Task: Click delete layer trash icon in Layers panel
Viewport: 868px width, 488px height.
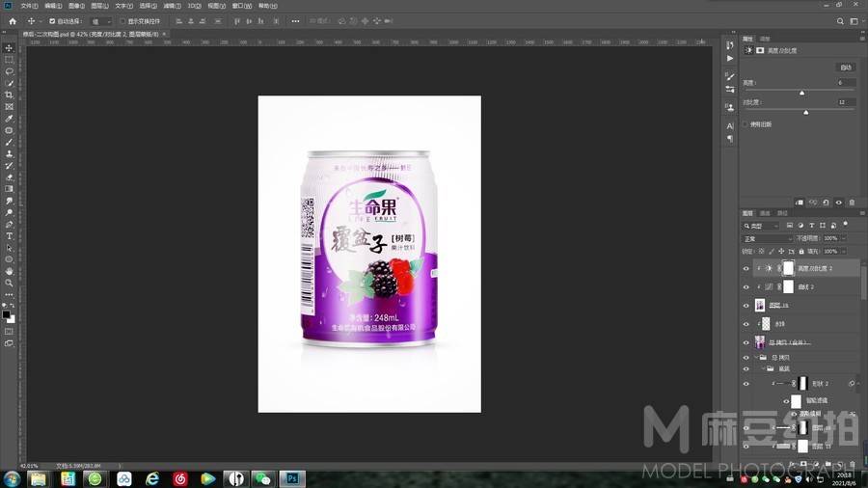Action: pyautogui.click(x=853, y=464)
